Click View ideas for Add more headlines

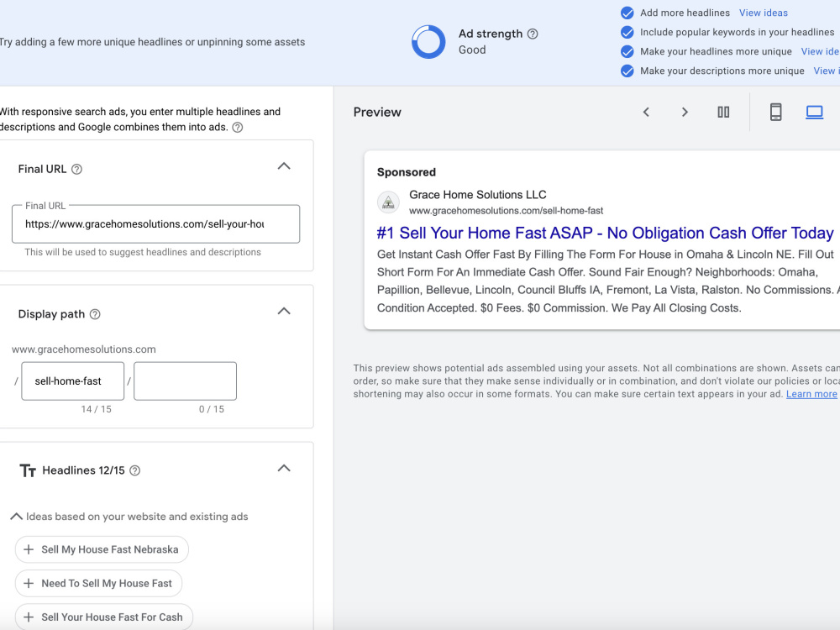pyautogui.click(x=764, y=13)
